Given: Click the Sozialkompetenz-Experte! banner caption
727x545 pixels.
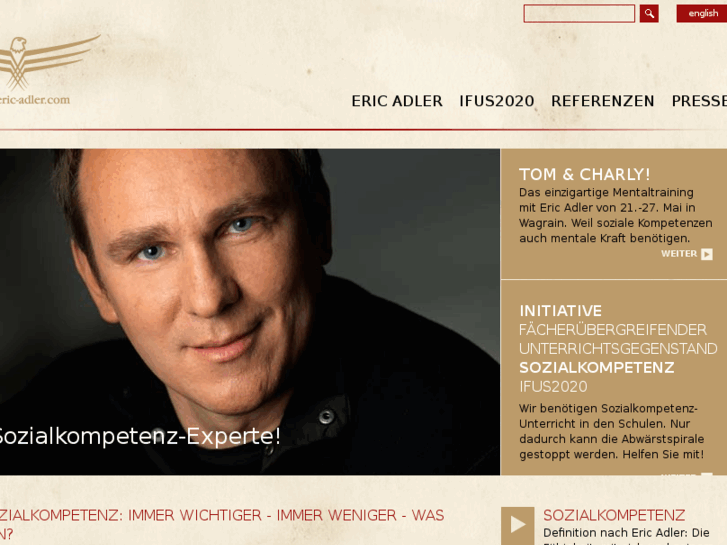Looking at the screenshot, I should (x=140, y=436).
